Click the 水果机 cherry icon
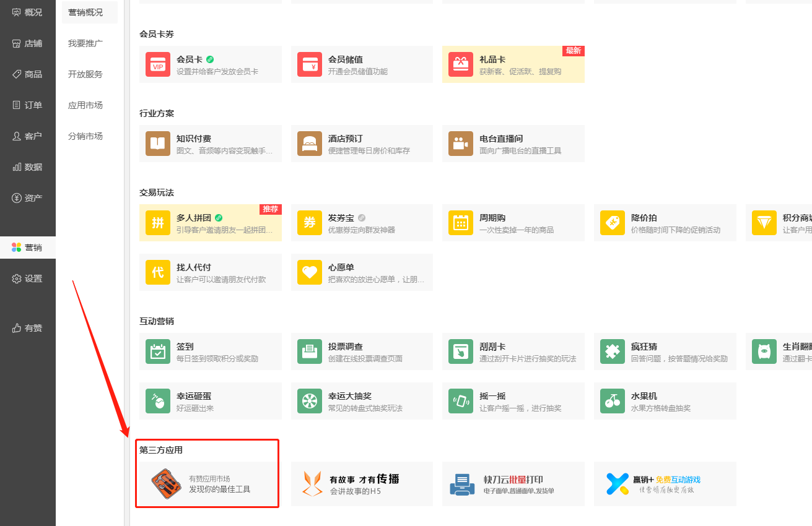 pyautogui.click(x=613, y=401)
